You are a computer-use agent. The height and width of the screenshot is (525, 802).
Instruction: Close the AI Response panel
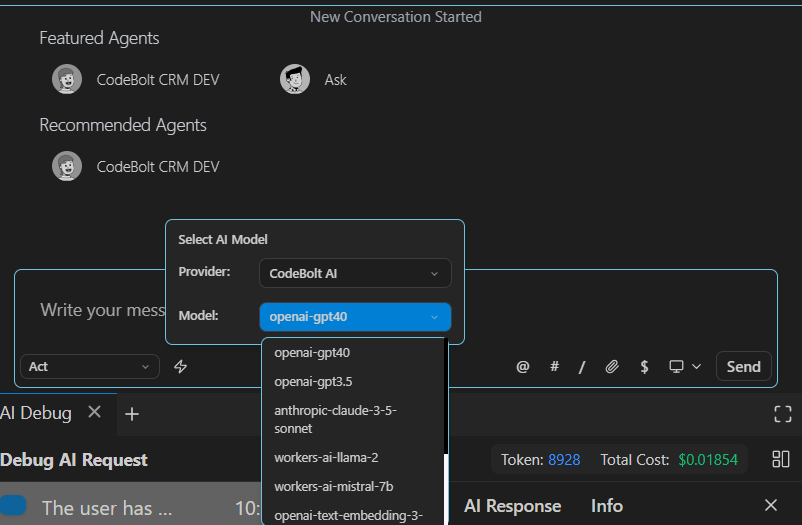(x=771, y=505)
